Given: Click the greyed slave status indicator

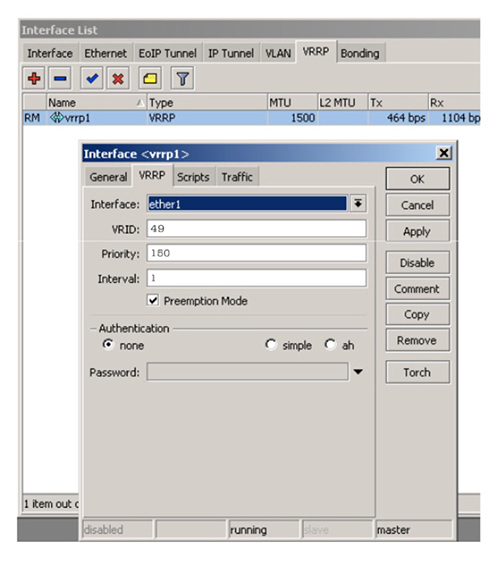Looking at the screenshot, I should 337,530.
